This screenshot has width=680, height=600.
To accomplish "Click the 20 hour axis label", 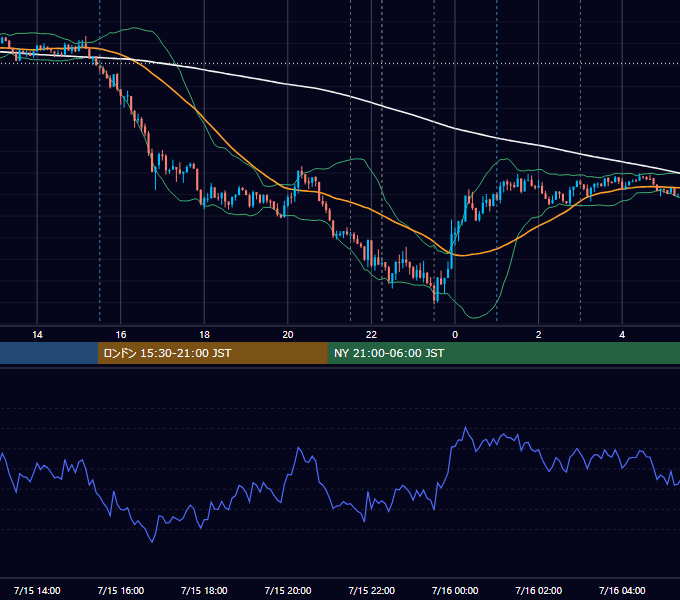I will pos(288,335).
